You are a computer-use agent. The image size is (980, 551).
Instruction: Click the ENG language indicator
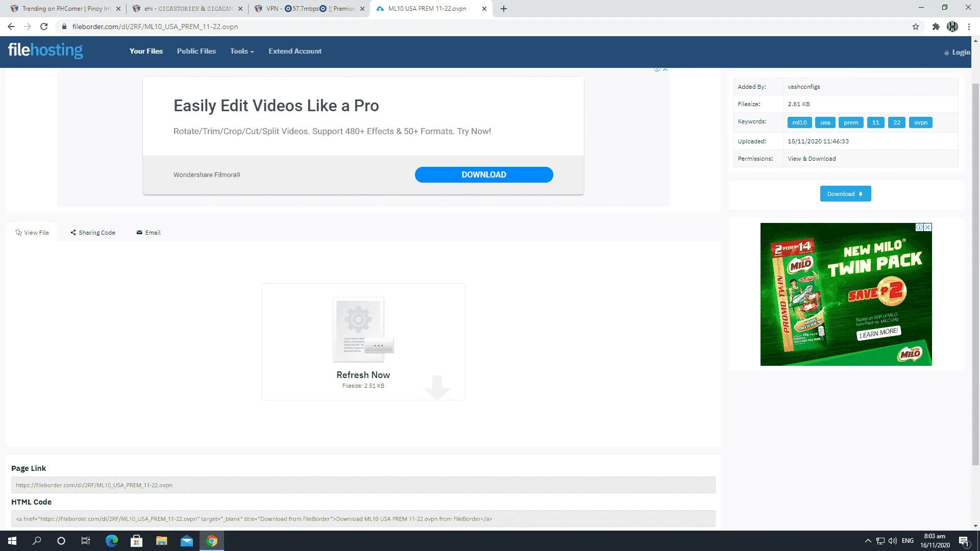908,541
